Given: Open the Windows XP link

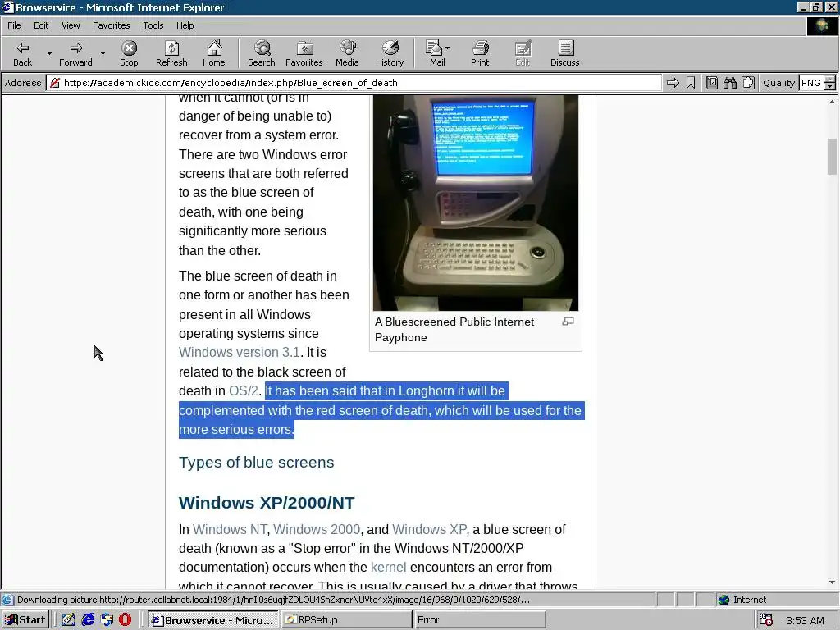Looking at the screenshot, I should tap(429, 529).
